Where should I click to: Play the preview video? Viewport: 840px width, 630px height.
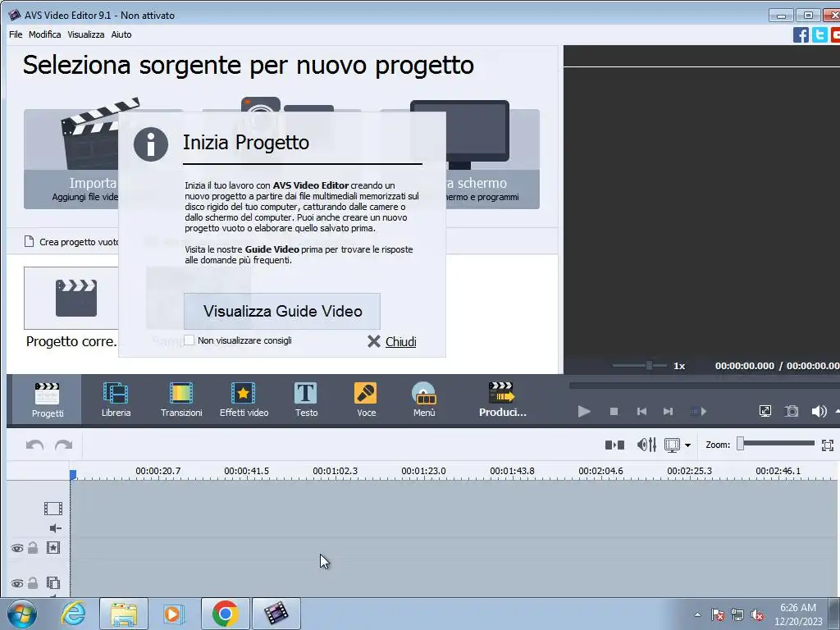pos(584,411)
